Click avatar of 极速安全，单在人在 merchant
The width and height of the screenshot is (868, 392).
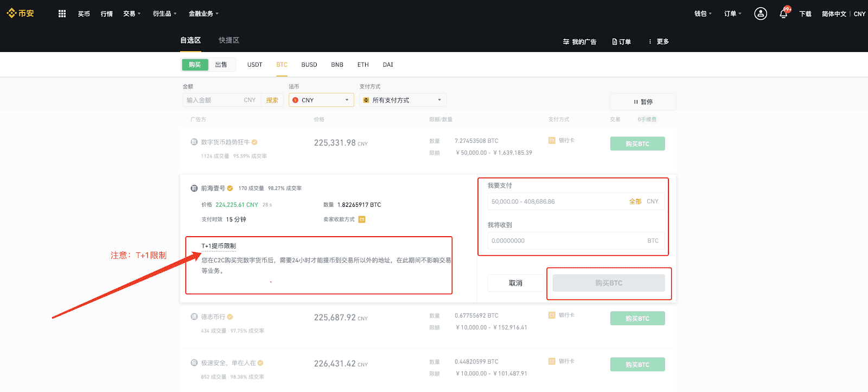[194, 363]
